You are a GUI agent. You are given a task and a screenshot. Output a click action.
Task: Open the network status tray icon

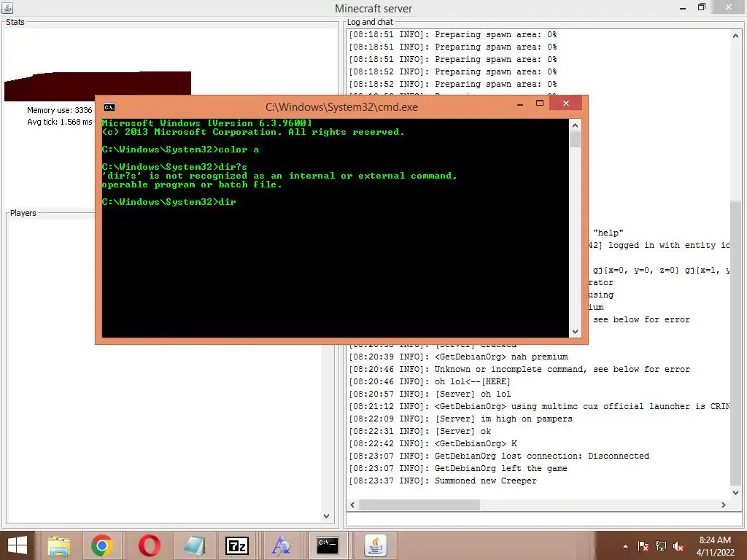coord(661,546)
